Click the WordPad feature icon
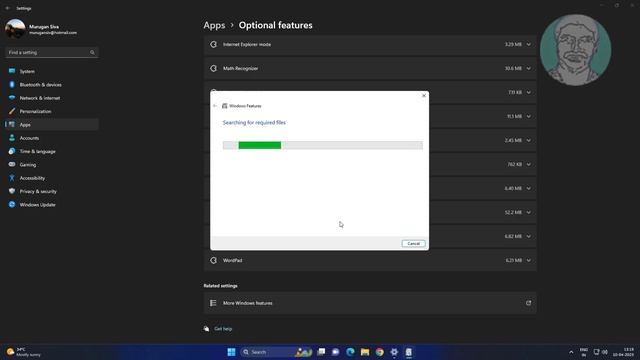 pos(213,260)
